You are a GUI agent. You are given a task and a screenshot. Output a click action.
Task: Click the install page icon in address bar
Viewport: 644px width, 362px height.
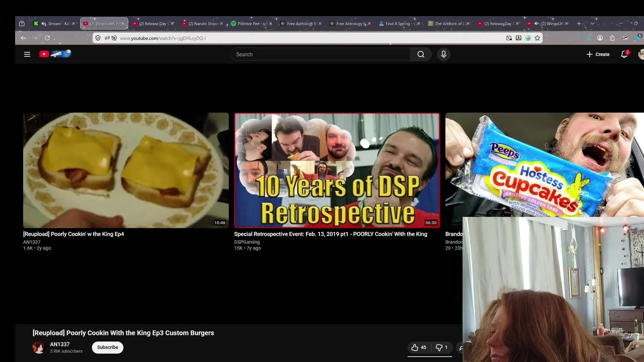pyautogui.click(x=518, y=38)
